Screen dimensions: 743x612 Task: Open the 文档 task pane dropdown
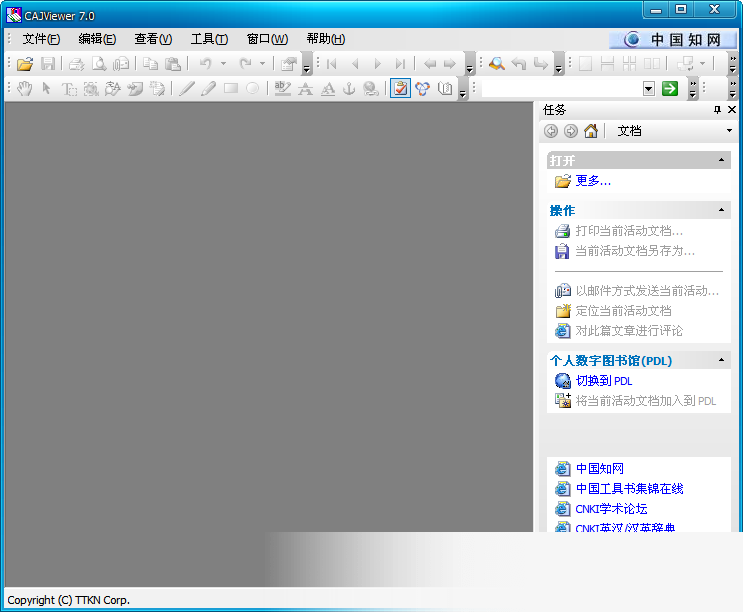pyautogui.click(x=729, y=131)
